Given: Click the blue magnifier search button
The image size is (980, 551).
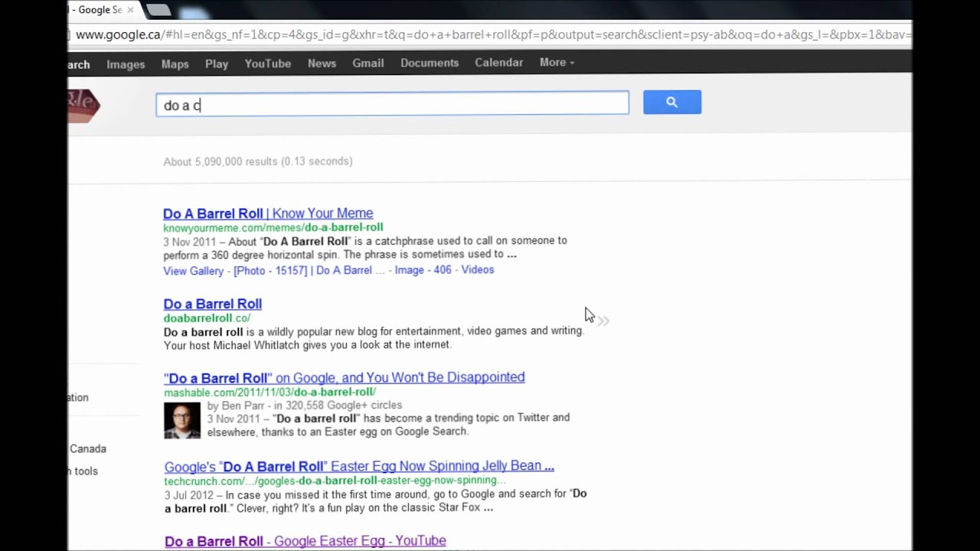Looking at the screenshot, I should pos(672,102).
